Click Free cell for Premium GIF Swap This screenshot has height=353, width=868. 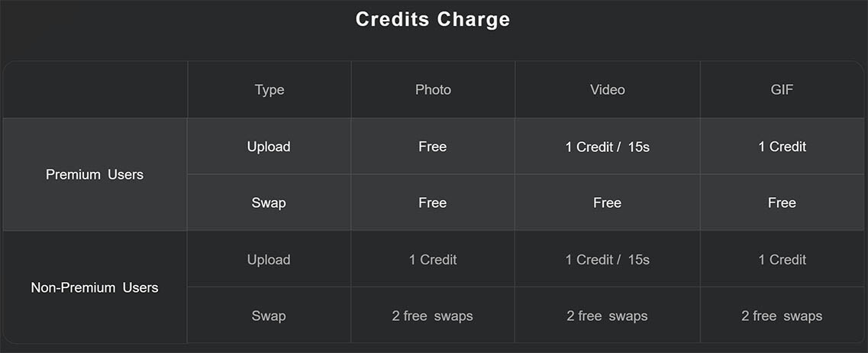(782, 202)
